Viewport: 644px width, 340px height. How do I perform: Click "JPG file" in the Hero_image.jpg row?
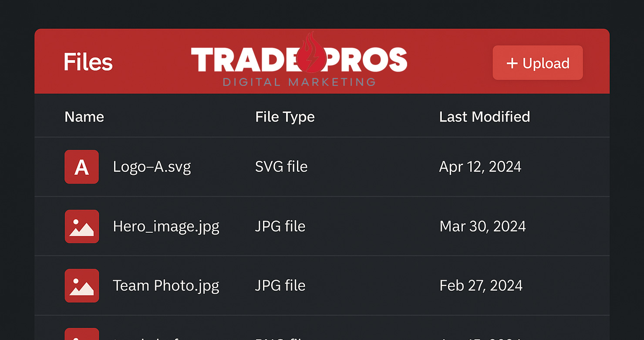(x=280, y=226)
